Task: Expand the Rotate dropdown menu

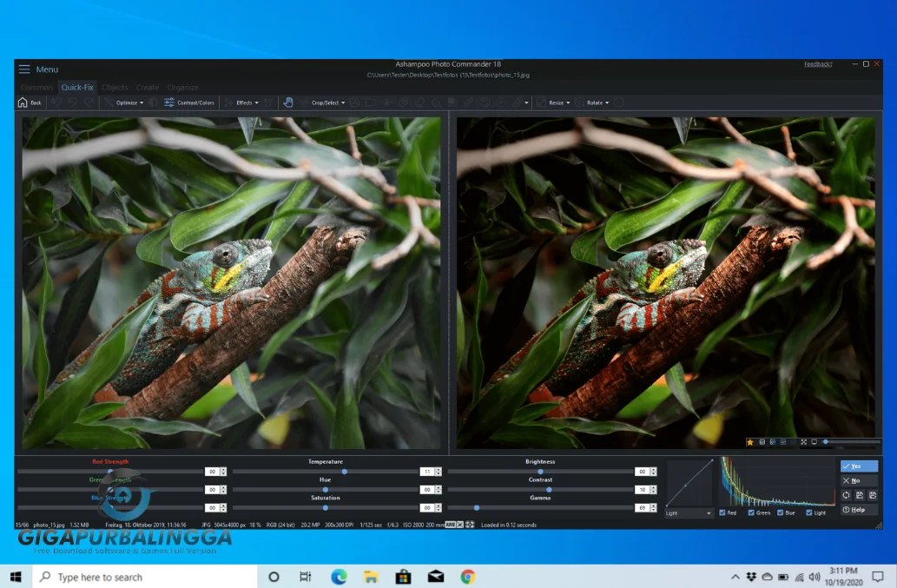Action: [x=597, y=102]
